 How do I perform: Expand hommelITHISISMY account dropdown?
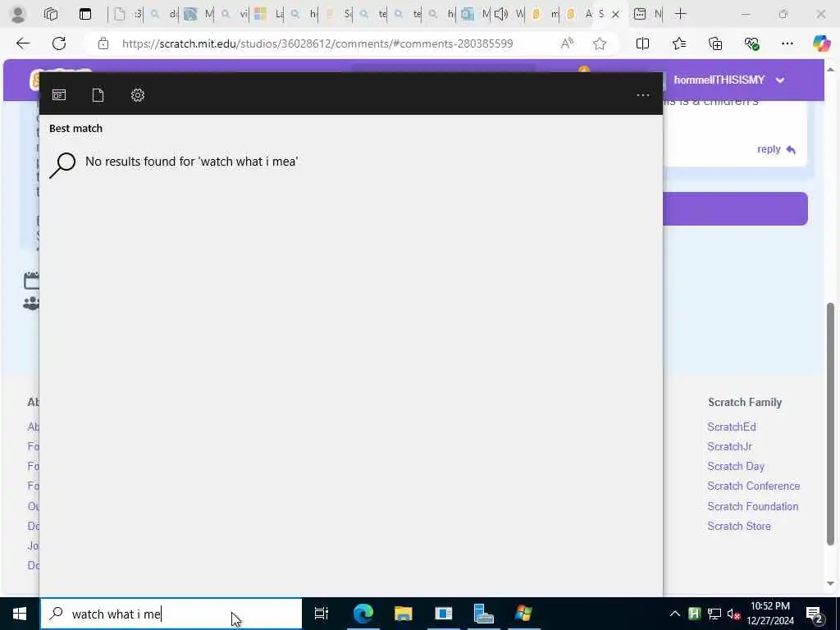pos(780,80)
